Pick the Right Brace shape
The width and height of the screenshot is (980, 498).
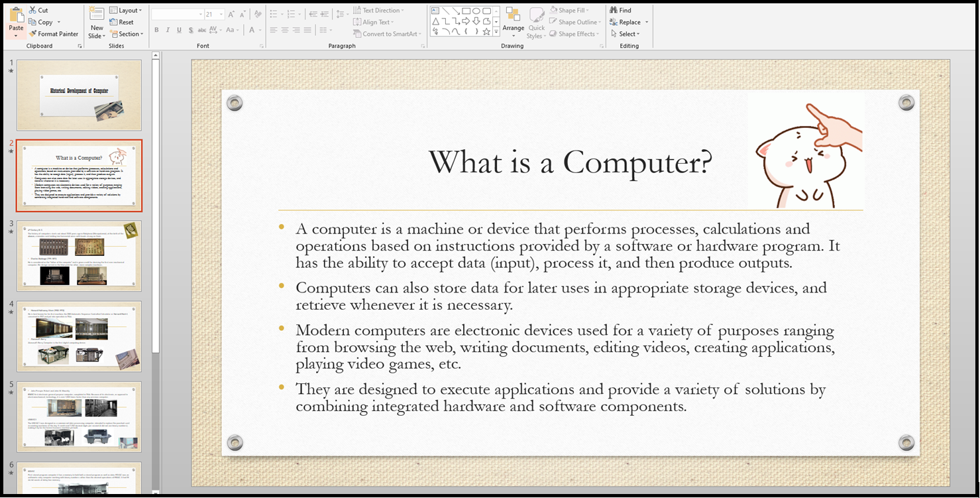pos(476,31)
